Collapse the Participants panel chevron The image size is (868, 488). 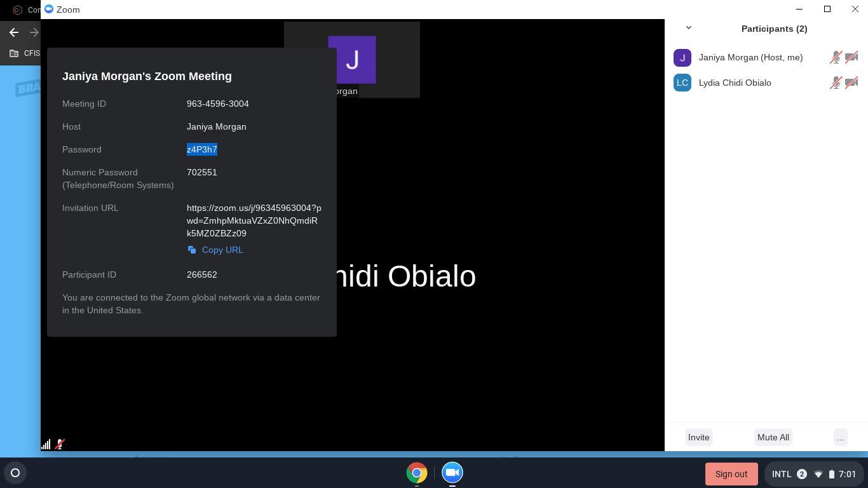688,28
